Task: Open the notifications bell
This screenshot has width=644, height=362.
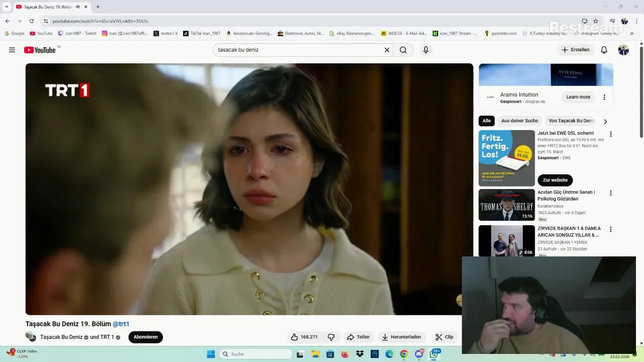Action: click(x=604, y=50)
